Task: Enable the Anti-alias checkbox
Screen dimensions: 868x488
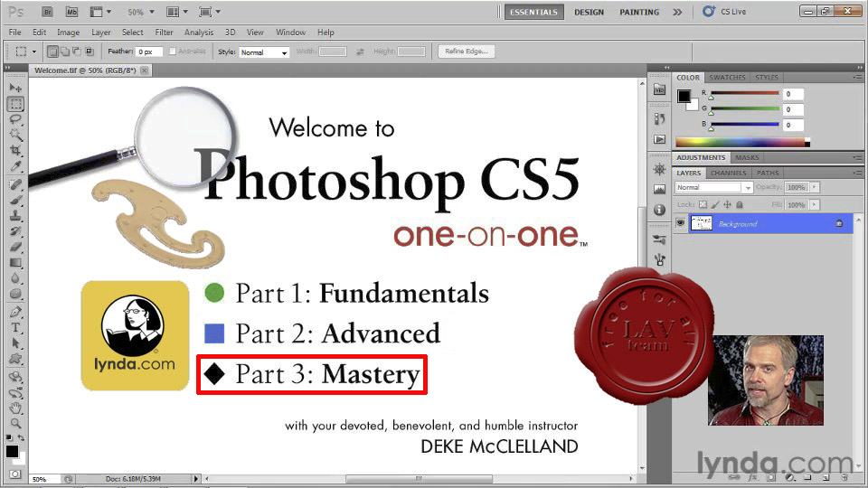Action: 172,51
